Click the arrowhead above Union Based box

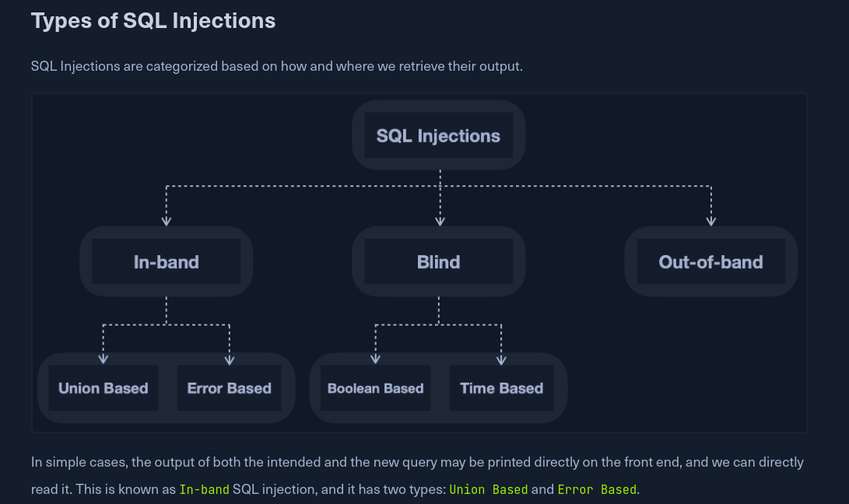point(103,359)
